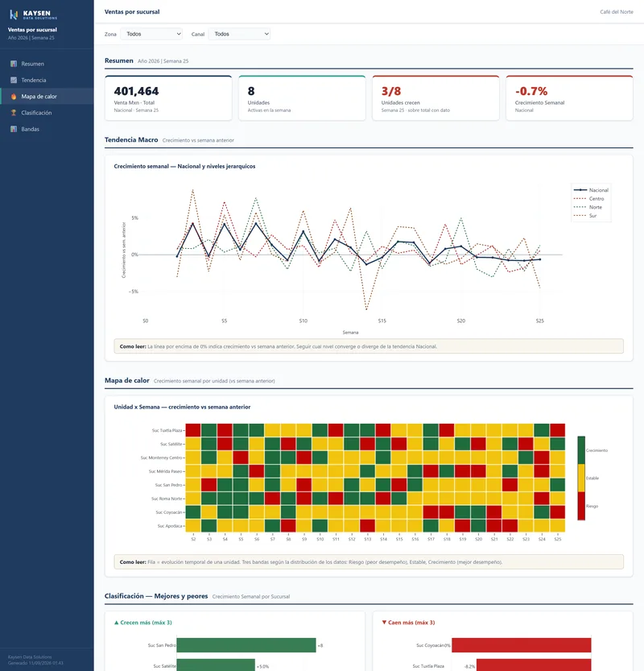
Task: Click the green Suc San Pedro growth bar
Action: coord(246,645)
